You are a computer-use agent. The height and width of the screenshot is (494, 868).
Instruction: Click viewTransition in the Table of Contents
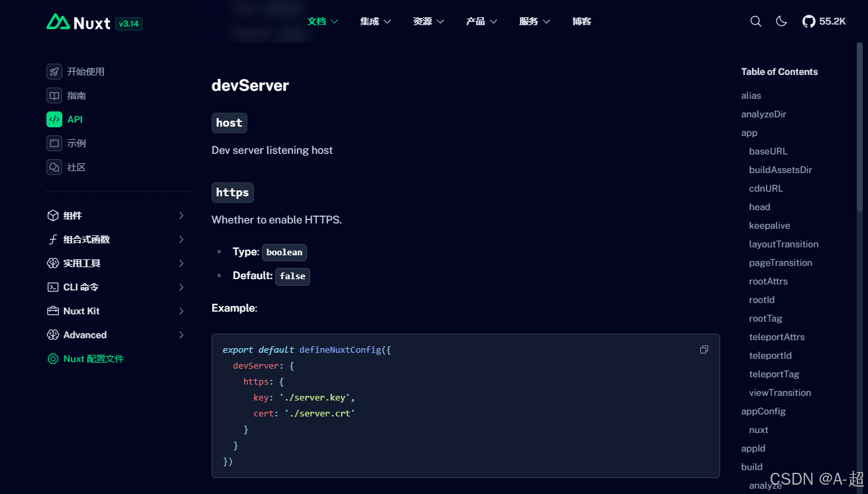pos(780,392)
